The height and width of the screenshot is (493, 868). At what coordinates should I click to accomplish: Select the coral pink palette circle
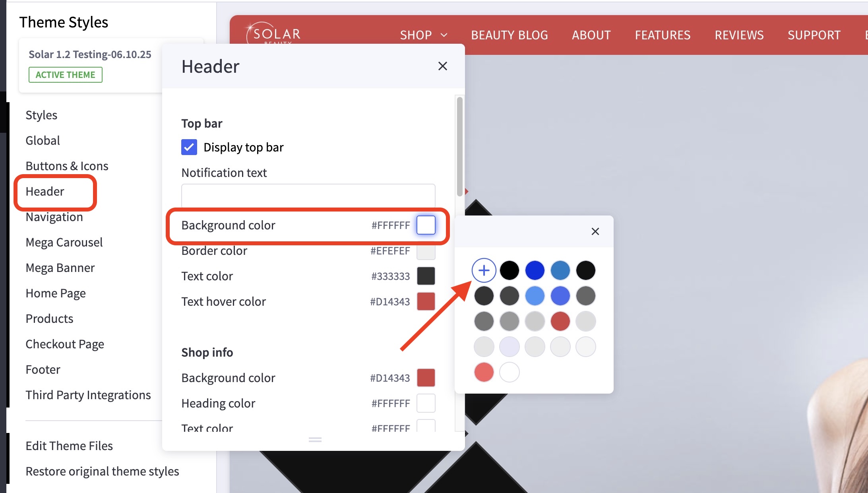(x=484, y=372)
